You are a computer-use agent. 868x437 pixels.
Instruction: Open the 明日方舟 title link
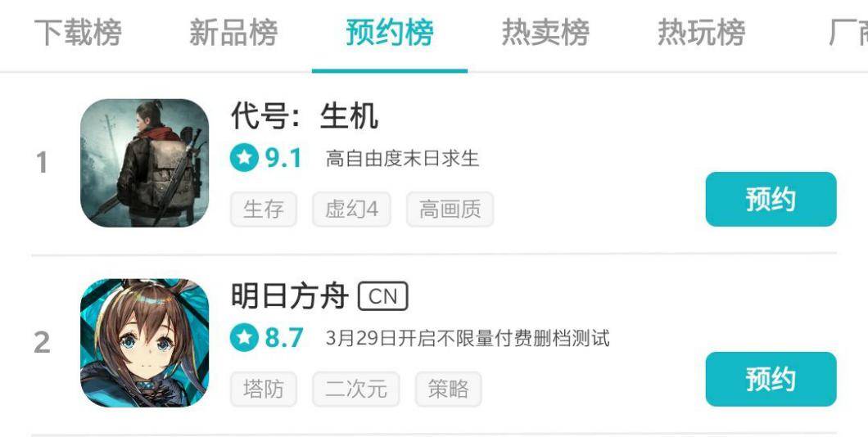pyautogui.click(x=290, y=296)
